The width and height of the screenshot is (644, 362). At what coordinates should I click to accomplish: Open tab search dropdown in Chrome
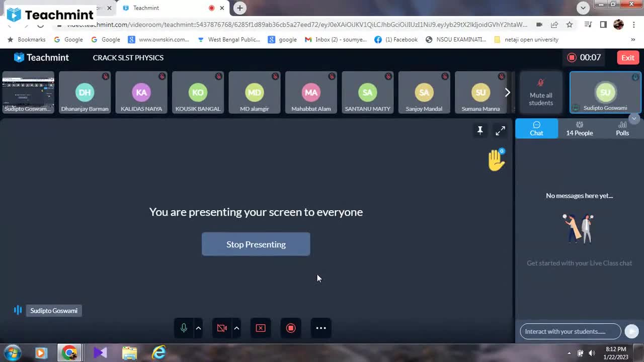coord(583,8)
